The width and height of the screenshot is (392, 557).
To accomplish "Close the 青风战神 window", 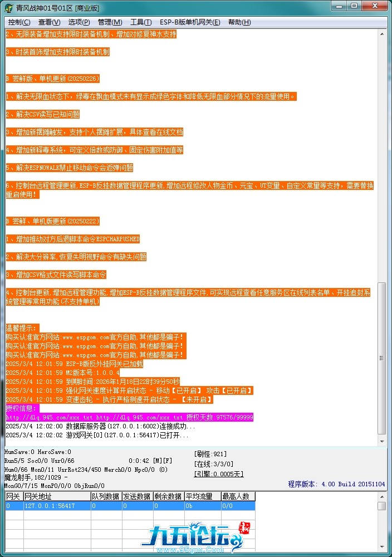I will 375,6.
